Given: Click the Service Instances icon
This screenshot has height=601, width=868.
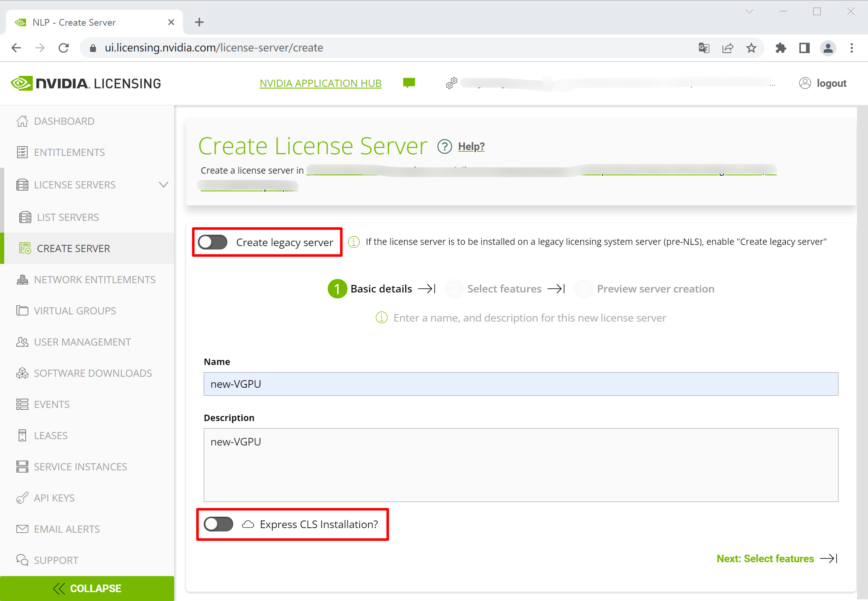Looking at the screenshot, I should coord(22,467).
